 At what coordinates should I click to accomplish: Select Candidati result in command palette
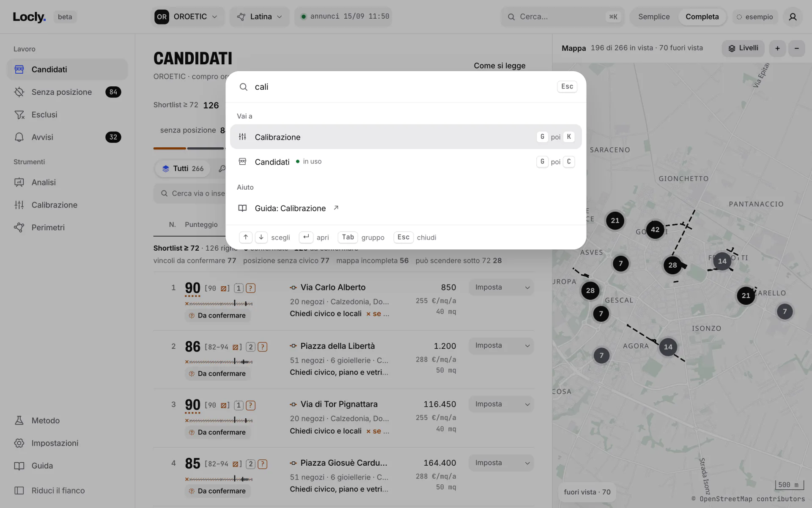pos(406,162)
